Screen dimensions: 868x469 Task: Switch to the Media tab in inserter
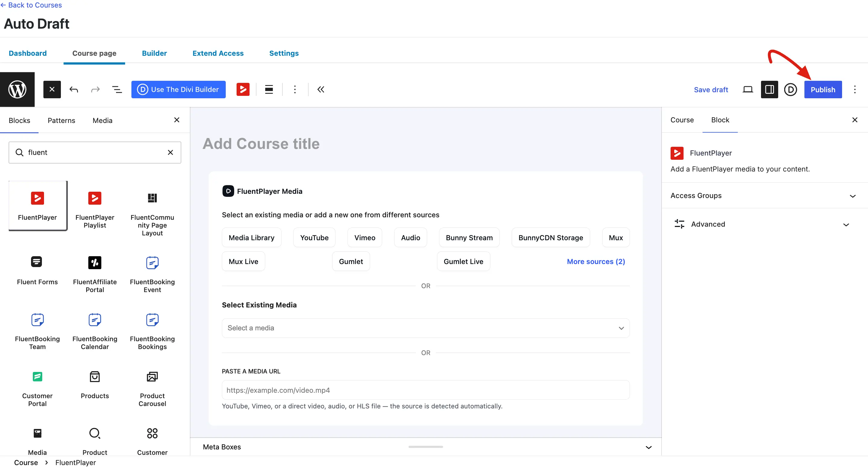pyautogui.click(x=102, y=120)
